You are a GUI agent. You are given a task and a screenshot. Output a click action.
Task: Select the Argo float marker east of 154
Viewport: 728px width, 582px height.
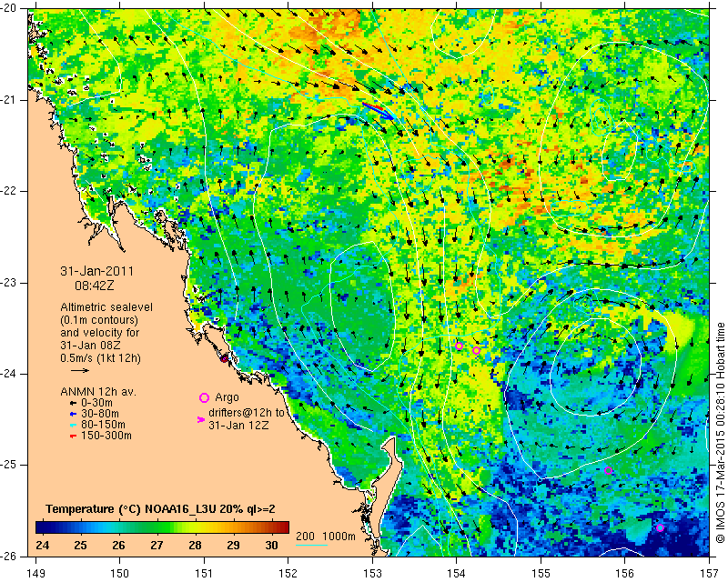pyautogui.click(x=476, y=350)
